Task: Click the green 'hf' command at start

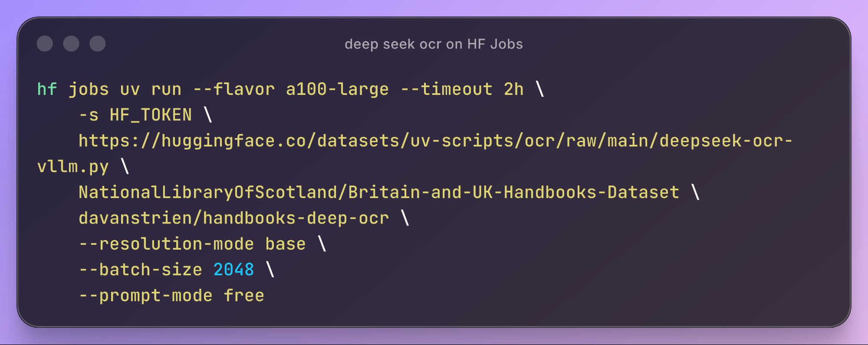Action: (47, 89)
